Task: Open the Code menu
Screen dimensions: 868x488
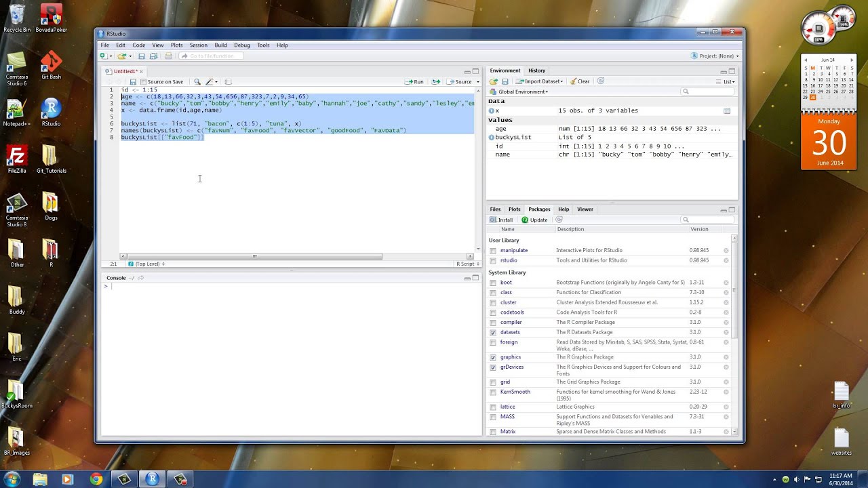Action: click(138, 45)
